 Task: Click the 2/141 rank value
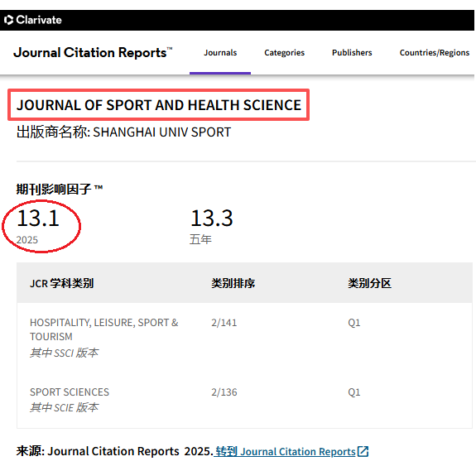(x=224, y=323)
